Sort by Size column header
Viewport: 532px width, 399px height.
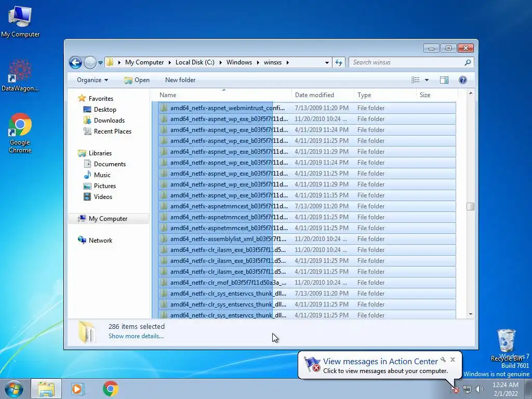(437, 95)
